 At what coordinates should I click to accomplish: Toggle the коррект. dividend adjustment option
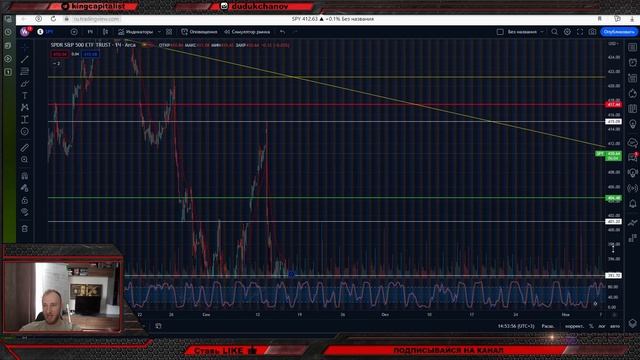574,326
